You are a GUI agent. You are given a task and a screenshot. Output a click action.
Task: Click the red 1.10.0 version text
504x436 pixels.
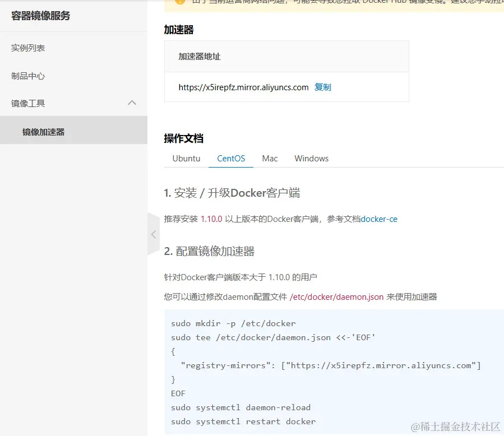tap(211, 219)
